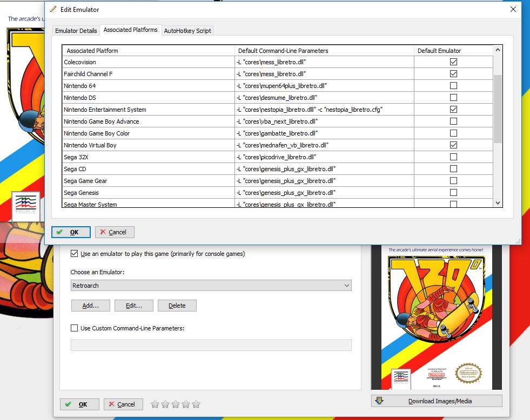Click the scroll-down arrow of platform list

(x=498, y=202)
